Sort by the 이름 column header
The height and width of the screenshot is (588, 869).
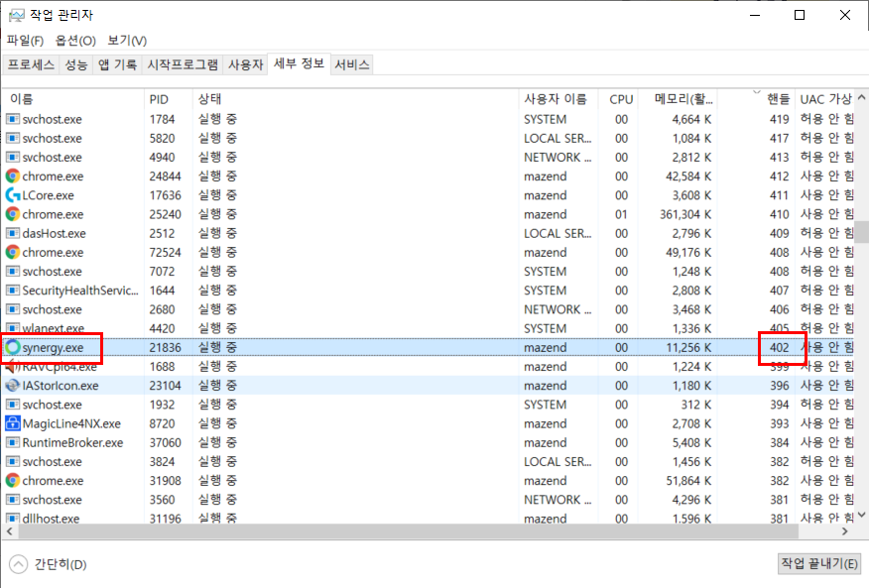[73, 99]
